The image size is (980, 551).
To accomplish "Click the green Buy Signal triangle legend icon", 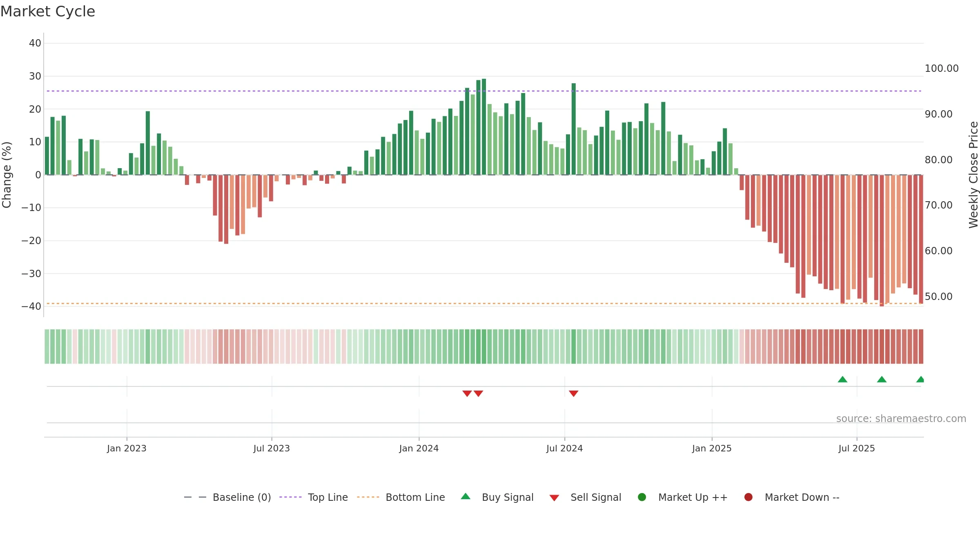I will point(465,496).
